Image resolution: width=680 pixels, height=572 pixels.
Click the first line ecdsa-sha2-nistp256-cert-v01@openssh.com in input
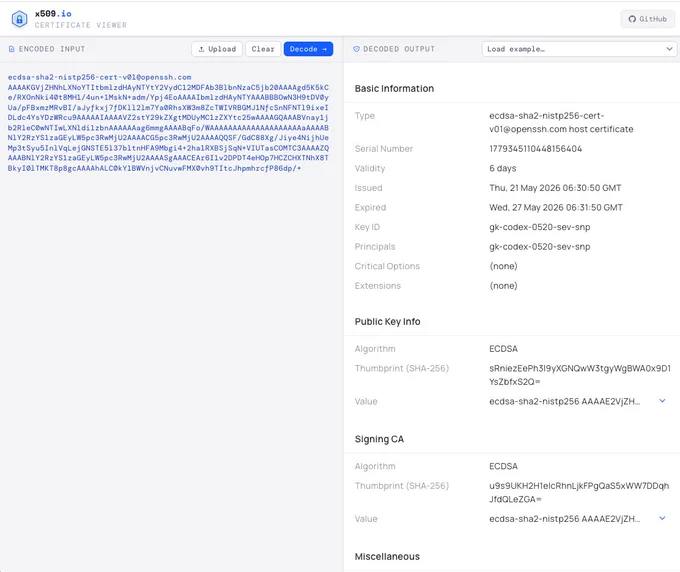pos(99,77)
